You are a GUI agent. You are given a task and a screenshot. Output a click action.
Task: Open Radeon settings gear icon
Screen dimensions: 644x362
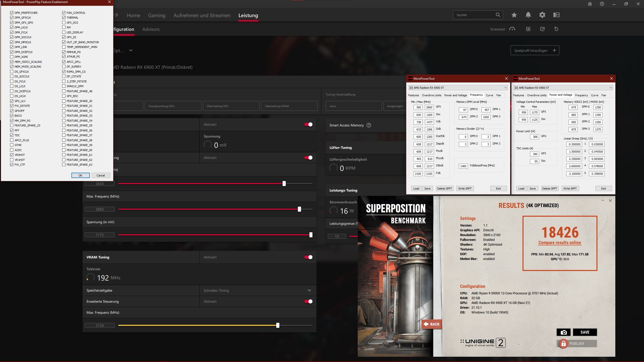542,15
